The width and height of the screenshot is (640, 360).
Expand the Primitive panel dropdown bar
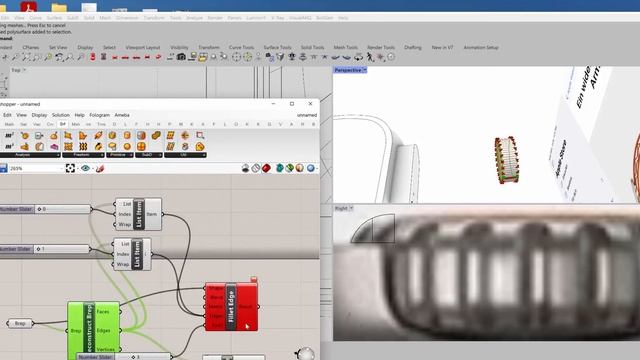click(x=120, y=155)
